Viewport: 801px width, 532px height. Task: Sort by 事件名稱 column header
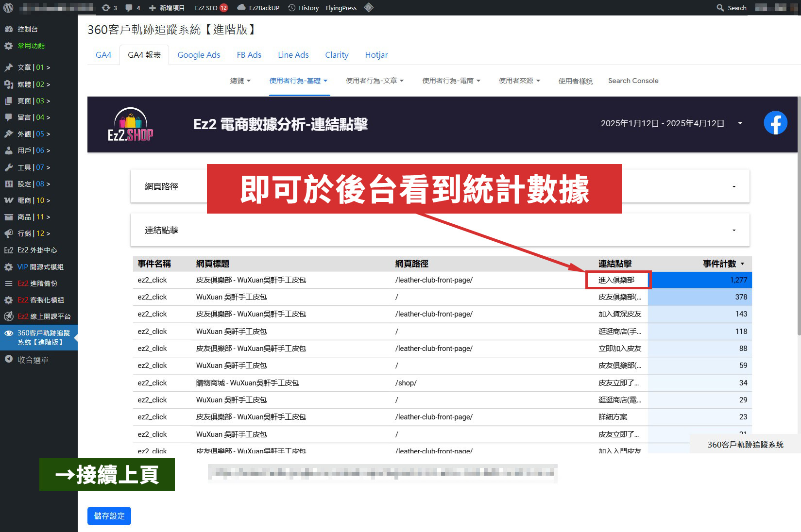coord(154,264)
